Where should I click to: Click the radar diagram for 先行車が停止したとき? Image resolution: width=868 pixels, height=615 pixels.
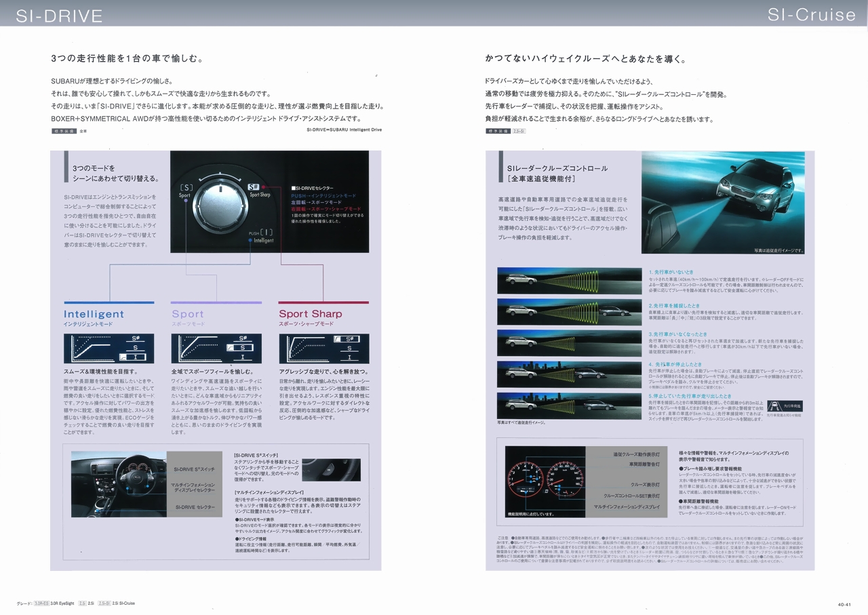(x=569, y=374)
